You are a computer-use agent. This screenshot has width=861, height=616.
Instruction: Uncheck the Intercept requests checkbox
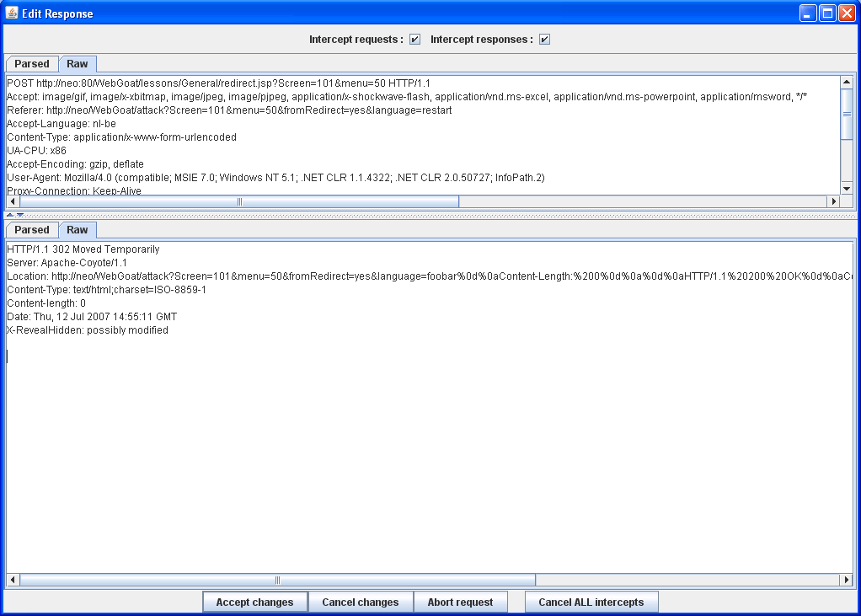pos(414,40)
